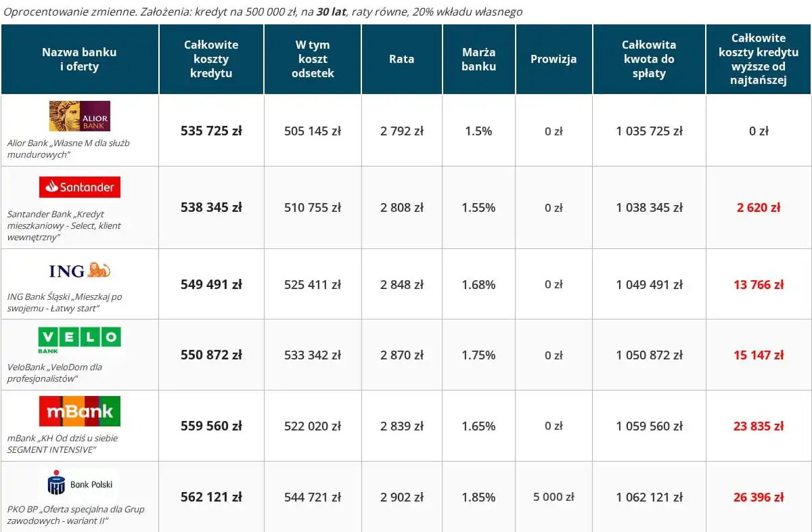Click the ING lion logo
The width and height of the screenshot is (812, 532).
(x=80, y=271)
